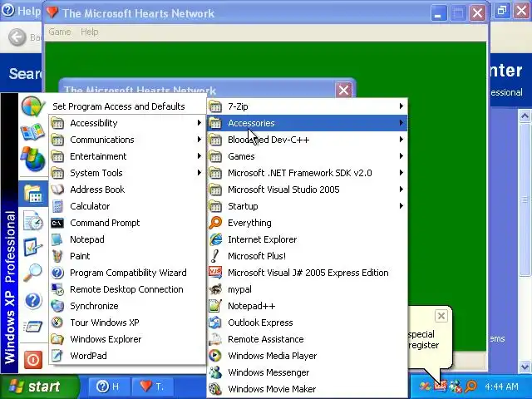Launch WordPad

point(127,356)
